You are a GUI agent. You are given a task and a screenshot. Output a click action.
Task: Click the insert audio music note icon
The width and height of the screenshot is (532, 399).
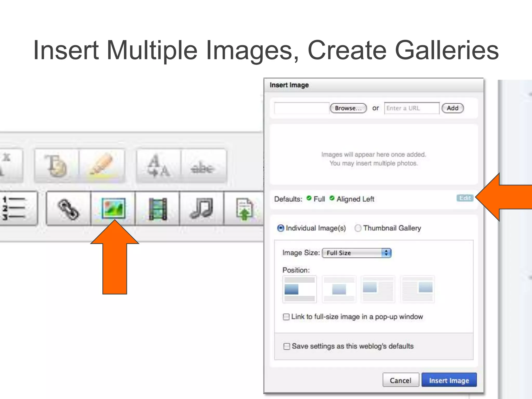(202, 208)
